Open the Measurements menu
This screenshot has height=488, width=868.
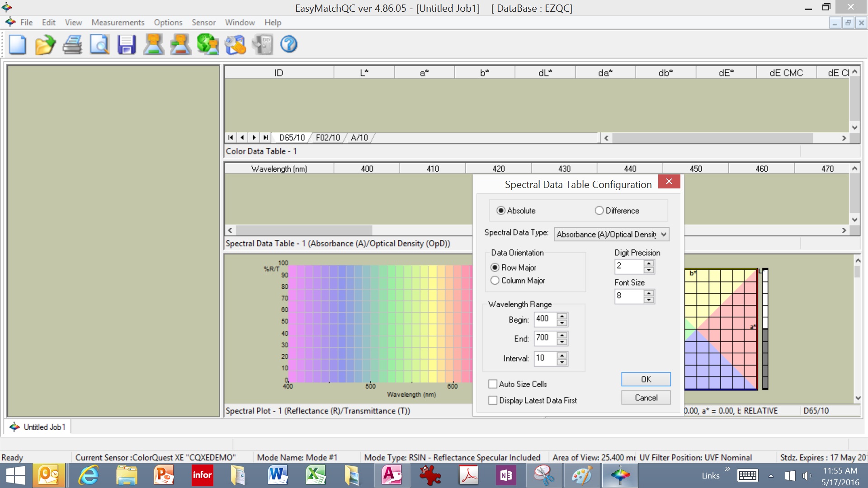tap(118, 22)
